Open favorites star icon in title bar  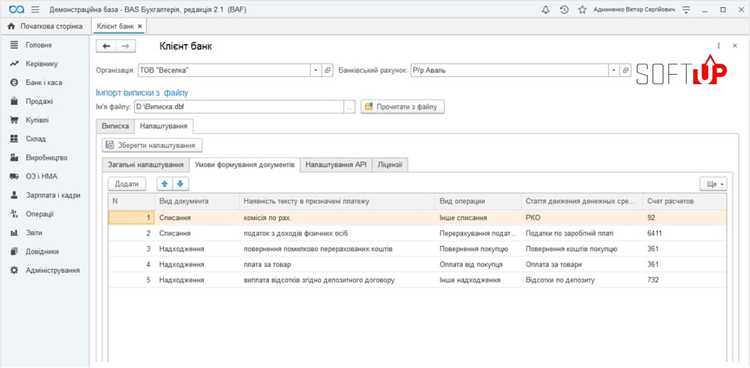pos(582,10)
